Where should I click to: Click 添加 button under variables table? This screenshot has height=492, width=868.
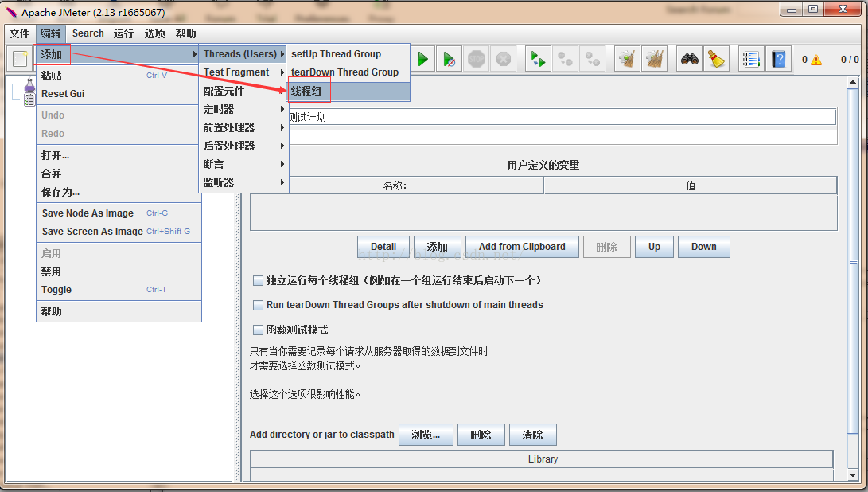pyautogui.click(x=438, y=247)
